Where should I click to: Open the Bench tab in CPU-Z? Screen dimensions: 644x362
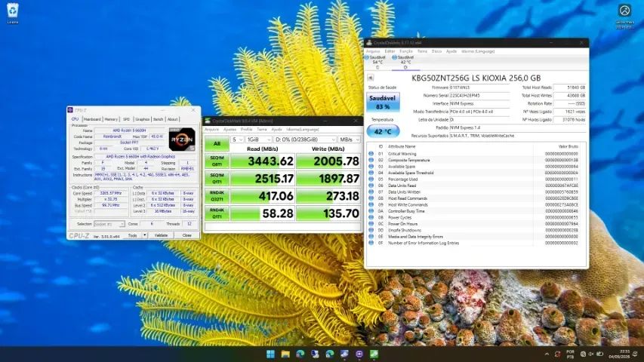[158, 119]
